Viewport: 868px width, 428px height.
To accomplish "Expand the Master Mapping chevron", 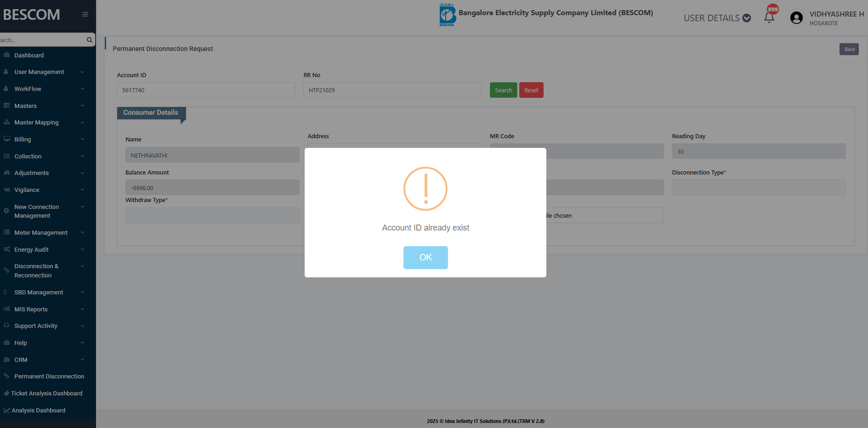I will tap(82, 122).
